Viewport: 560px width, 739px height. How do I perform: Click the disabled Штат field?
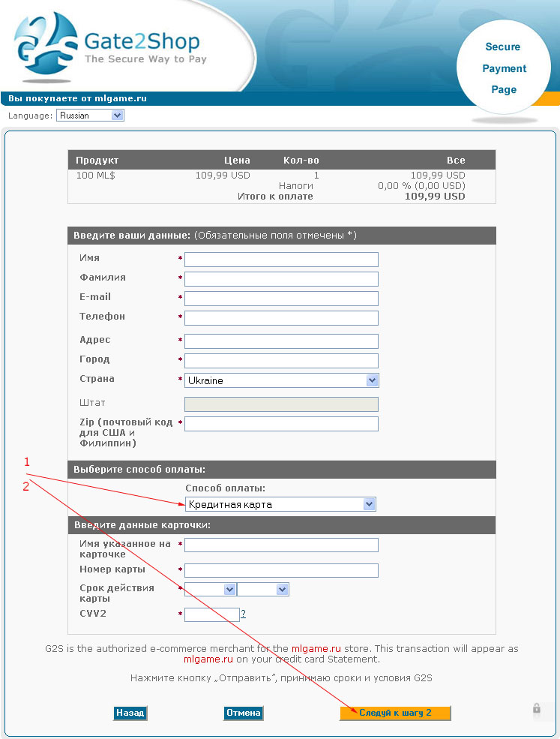pos(281,404)
